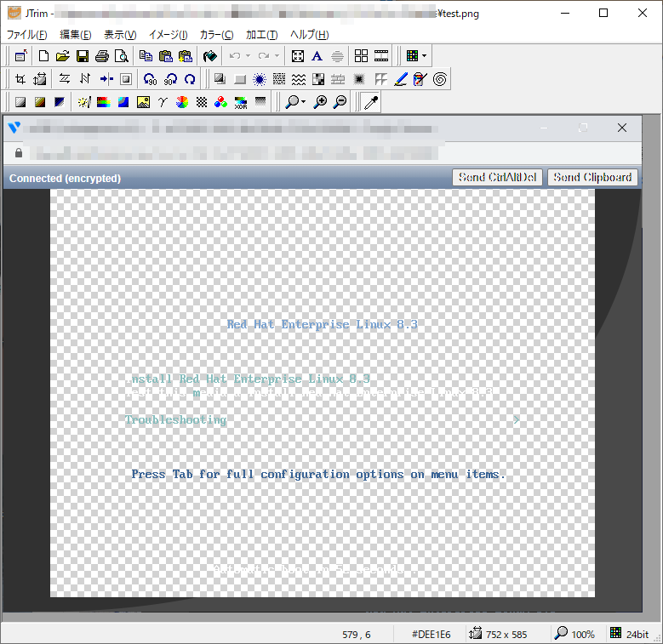Convert to grayscale with the gray square icon
Image resolution: width=663 pixels, height=644 pixels.
(20, 102)
